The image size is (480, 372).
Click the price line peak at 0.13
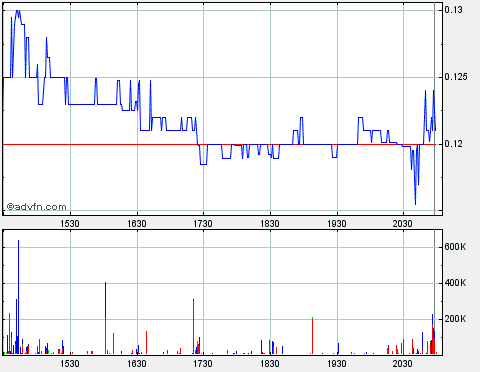coord(18,11)
